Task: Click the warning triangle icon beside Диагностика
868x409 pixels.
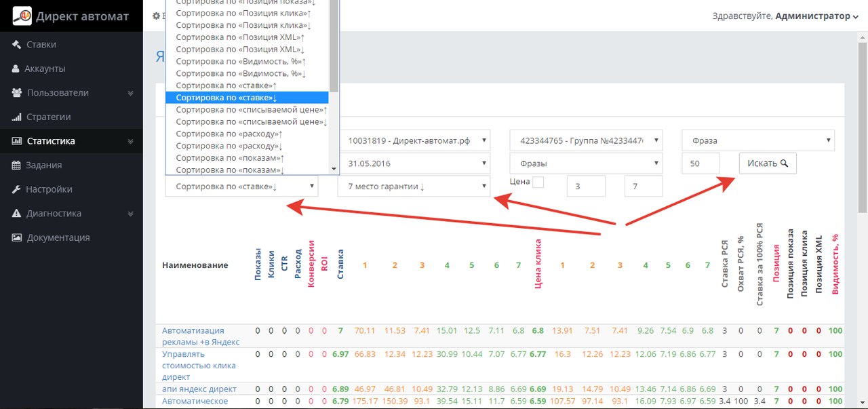Action: pyautogui.click(x=16, y=214)
